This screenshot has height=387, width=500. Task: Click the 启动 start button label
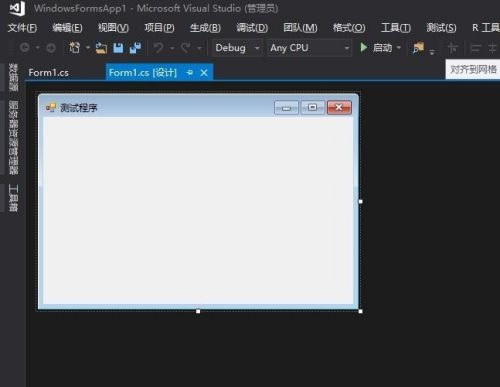(383, 48)
